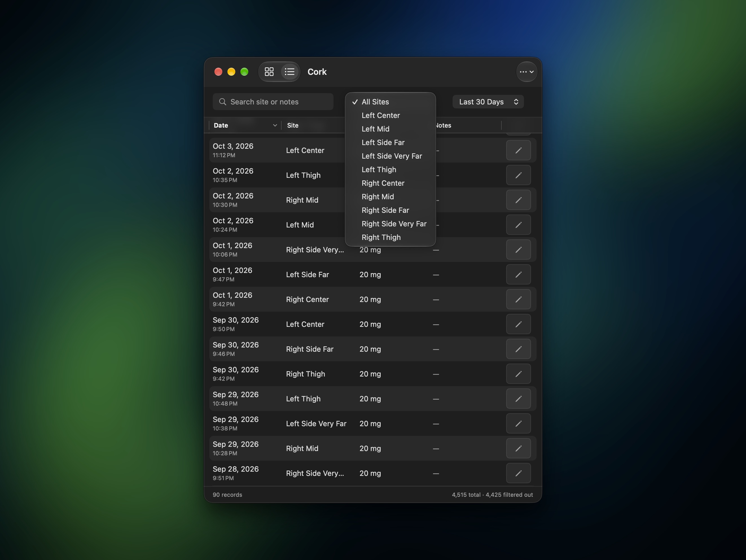746x560 pixels.
Task: Edit the Sep 28 9:51 PM record
Action: (518, 473)
